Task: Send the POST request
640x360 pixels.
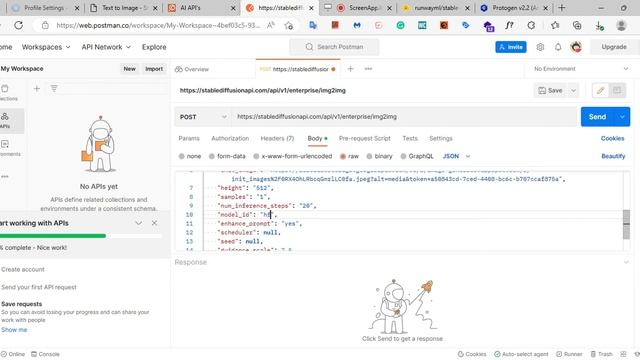Action: [598, 117]
